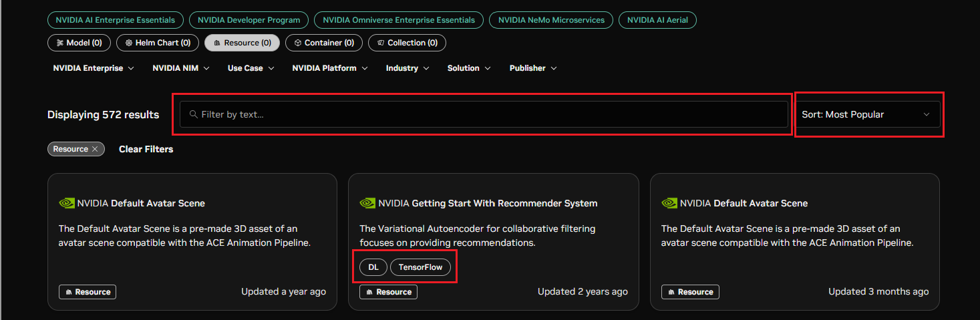
Task: Open the NVIDIA Platform filter dropdown
Action: coord(330,68)
